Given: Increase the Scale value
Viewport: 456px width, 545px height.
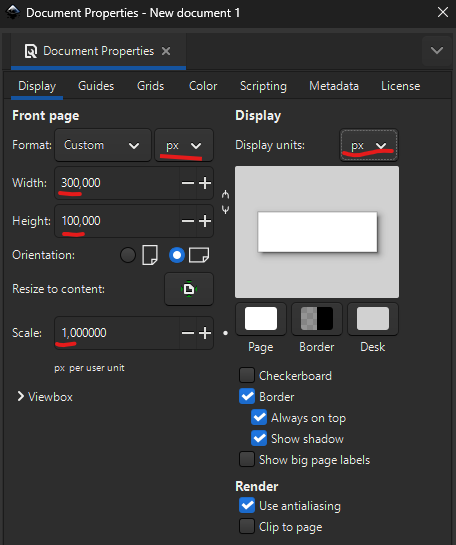Looking at the screenshot, I should click(x=205, y=333).
